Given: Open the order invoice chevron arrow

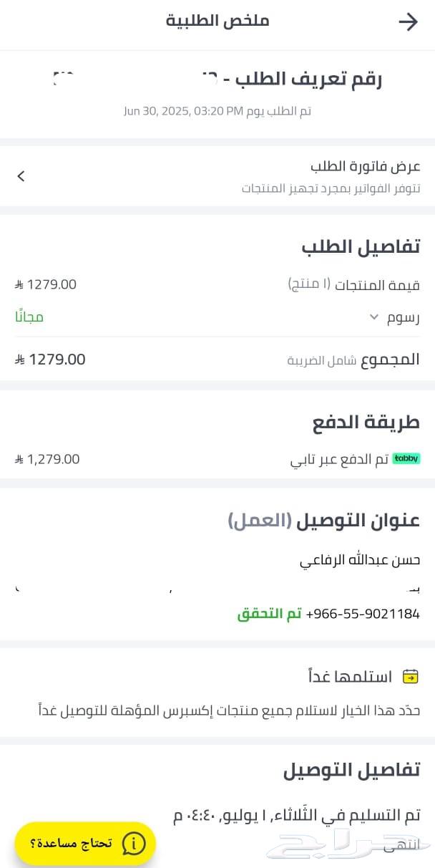Looking at the screenshot, I should pos(21,176).
